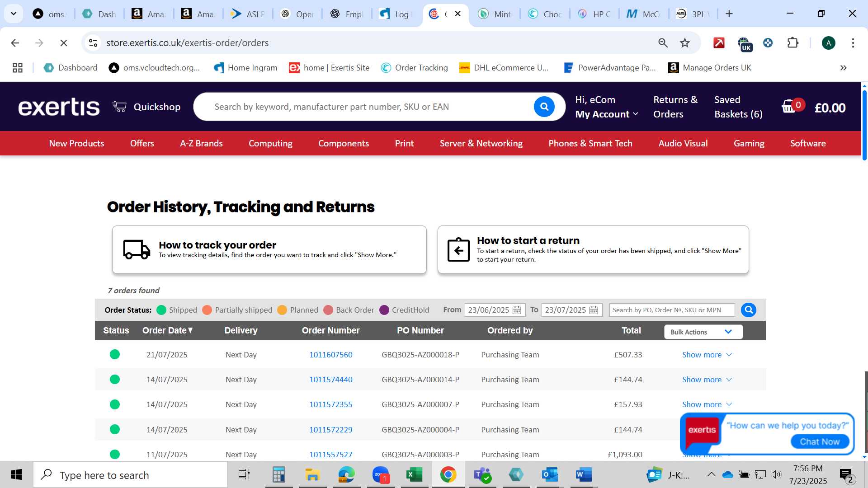Open the To date calendar picker icon

tap(594, 310)
